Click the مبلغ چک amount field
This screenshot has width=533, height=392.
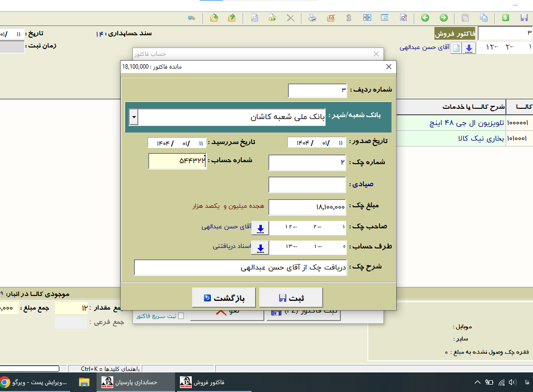pyautogui.click(x=307, y=207)
